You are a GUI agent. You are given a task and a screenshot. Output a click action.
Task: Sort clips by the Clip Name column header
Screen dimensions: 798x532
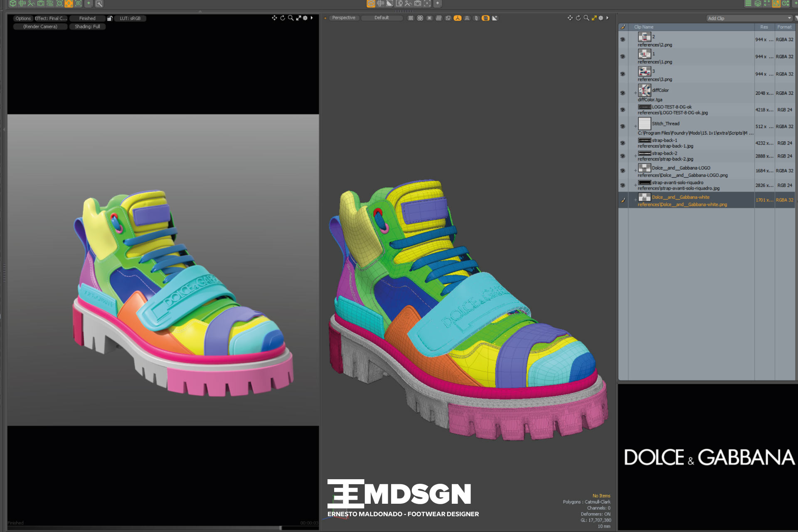point(692,27)
